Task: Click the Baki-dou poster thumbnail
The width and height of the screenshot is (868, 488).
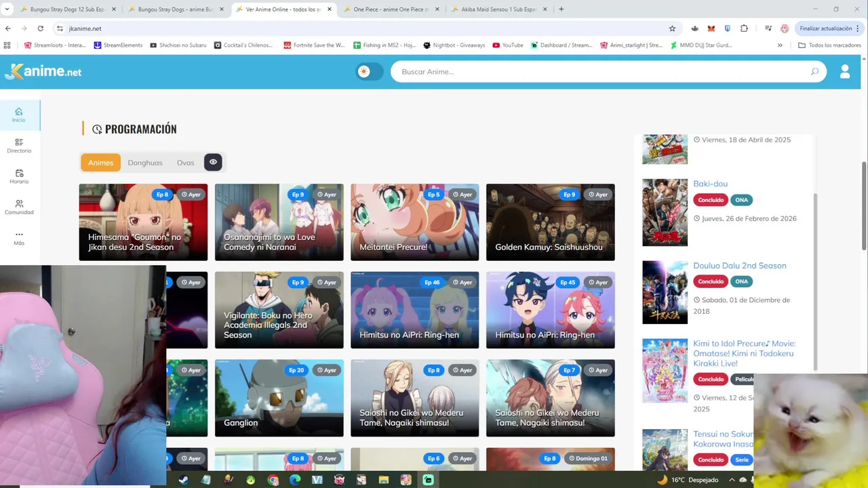Action: pyautogui.click(x=665, y=212)
